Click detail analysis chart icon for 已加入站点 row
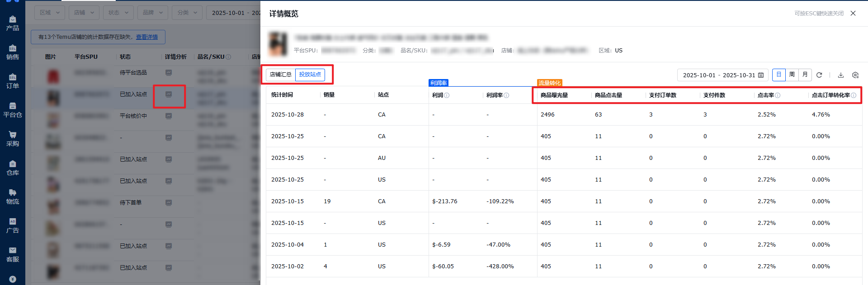The image size is (868, 285). tap(169, 94)
